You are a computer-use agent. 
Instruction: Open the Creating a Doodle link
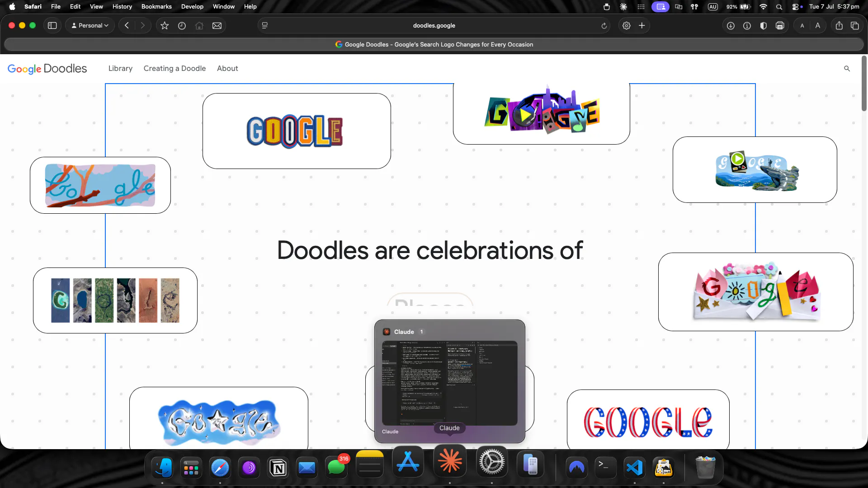click(175, 68)
